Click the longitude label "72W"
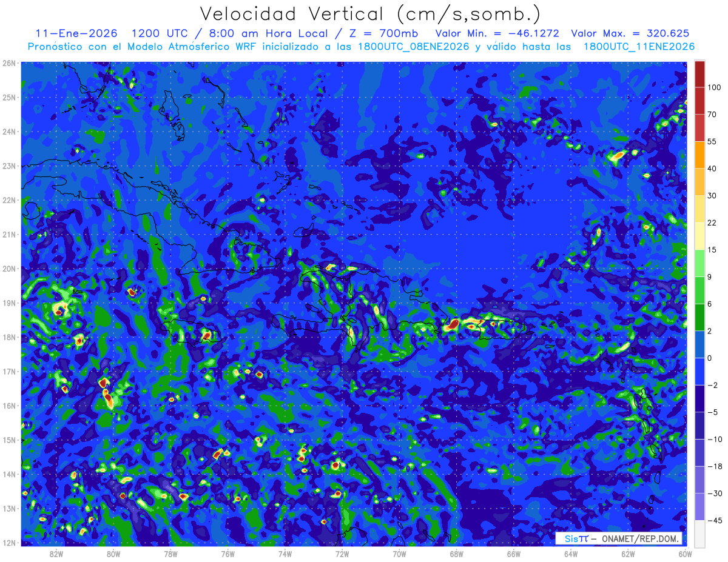 click(x=342, y=555)
